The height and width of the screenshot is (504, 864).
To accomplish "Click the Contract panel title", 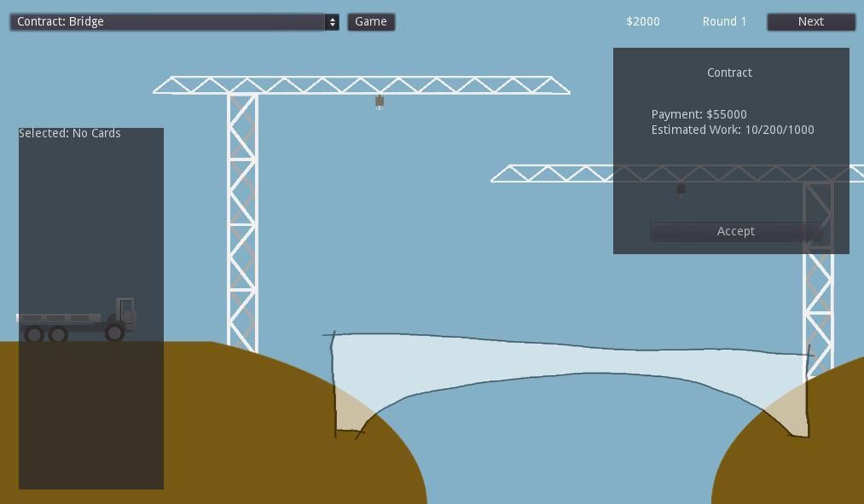I will (x=729, y=72).
